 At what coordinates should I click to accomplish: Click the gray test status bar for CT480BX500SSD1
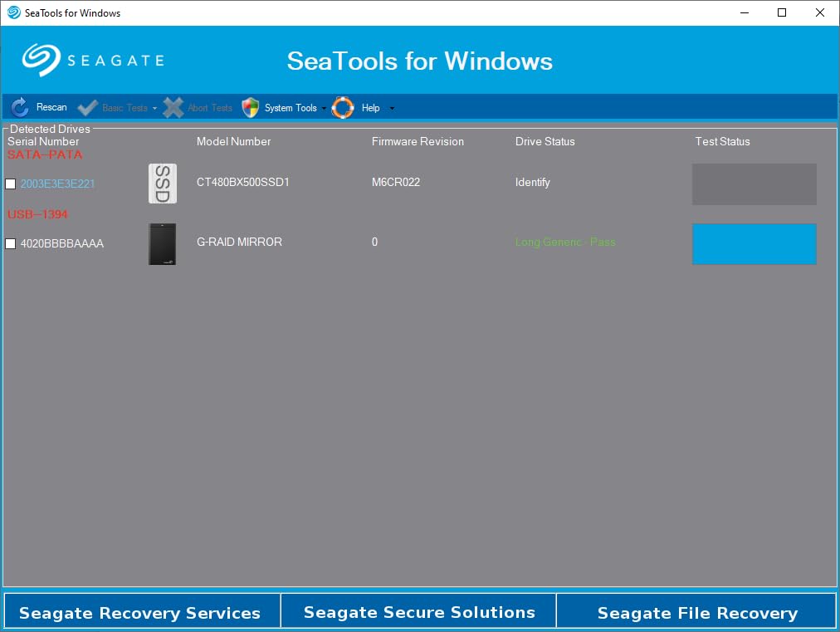point(755,184)
